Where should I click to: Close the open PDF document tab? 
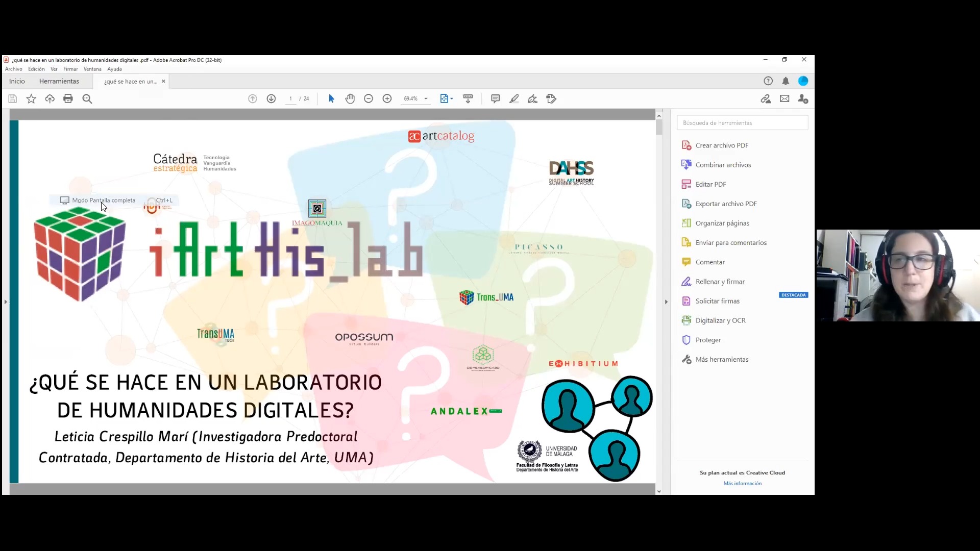coord(163,82)
